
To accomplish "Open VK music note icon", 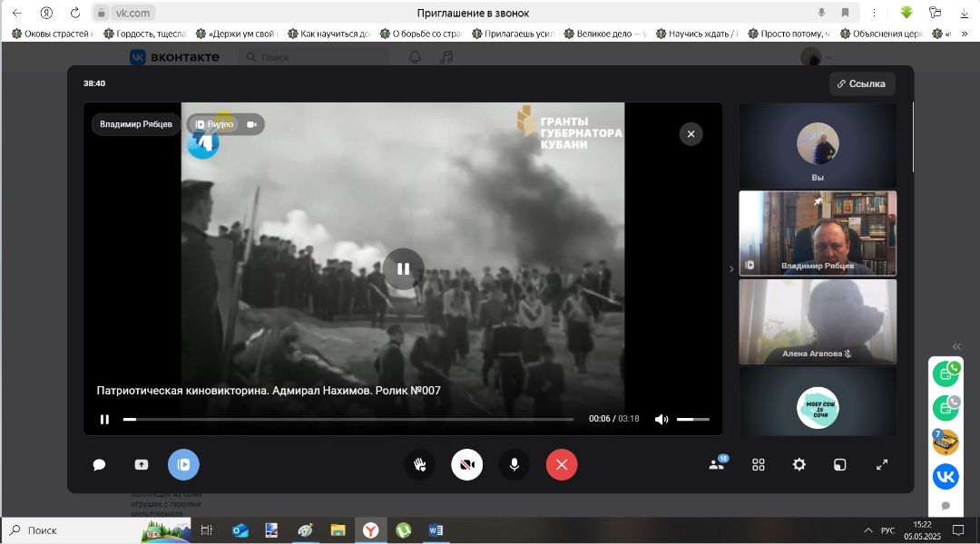I will tap(446, 57).
